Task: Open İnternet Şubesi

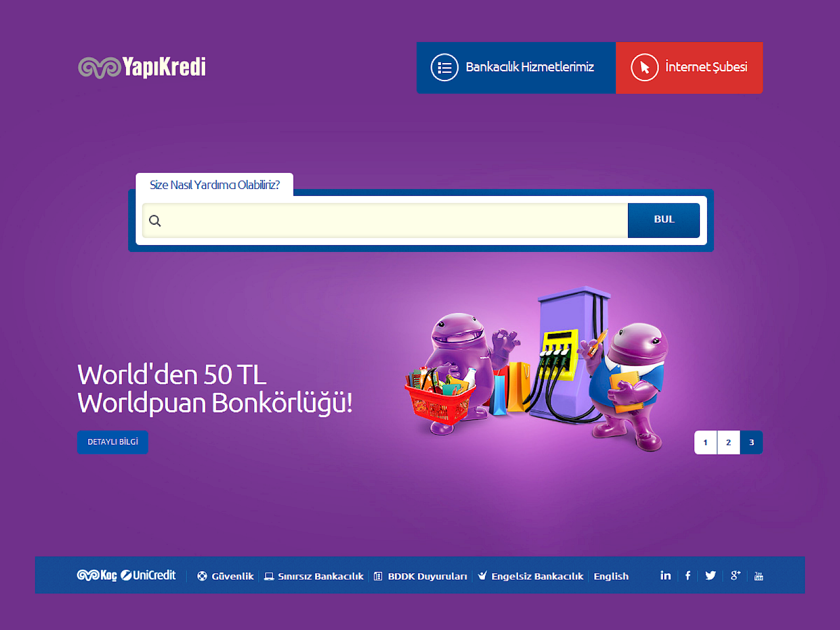Action: click(689, 68)
